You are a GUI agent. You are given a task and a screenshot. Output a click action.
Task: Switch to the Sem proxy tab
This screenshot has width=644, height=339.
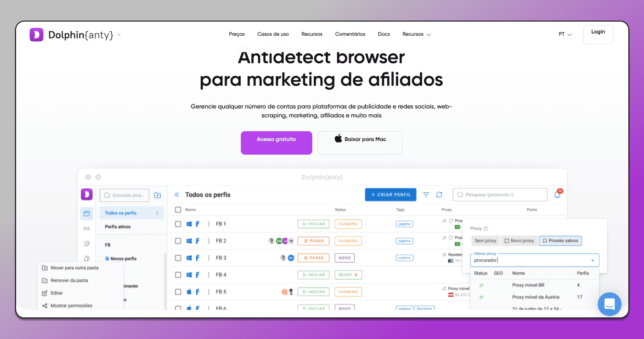[485, 240]
